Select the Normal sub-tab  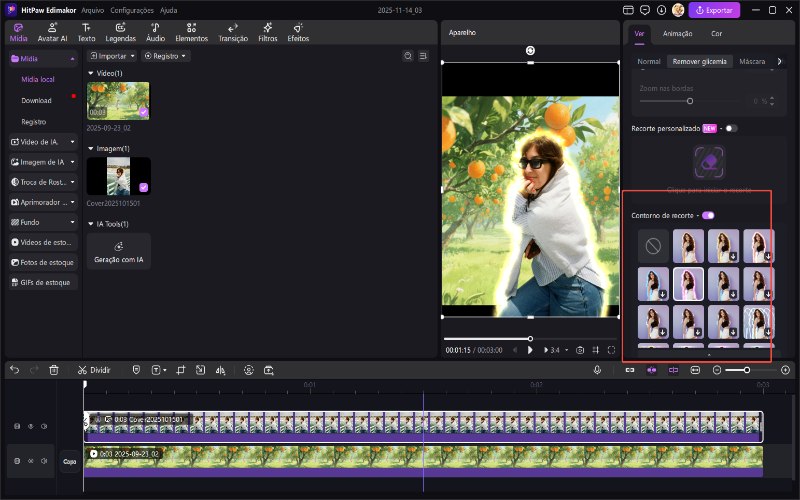(648, 61)
